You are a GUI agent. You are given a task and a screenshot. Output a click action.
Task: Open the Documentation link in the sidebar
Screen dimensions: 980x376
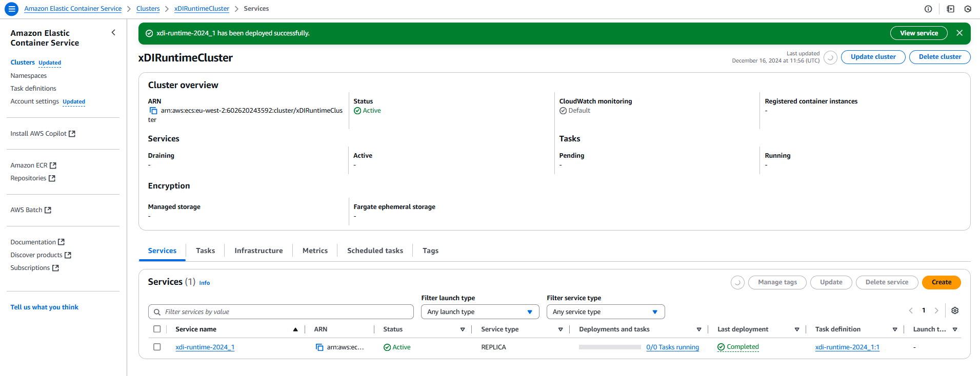tap(37, 242)
